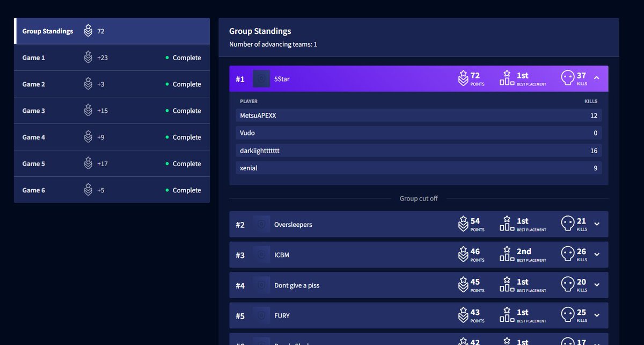Viewport: 644px width, 345px height.
Task: Click darkiighttttttt's 16 kills value
Action: pos(594,150)
